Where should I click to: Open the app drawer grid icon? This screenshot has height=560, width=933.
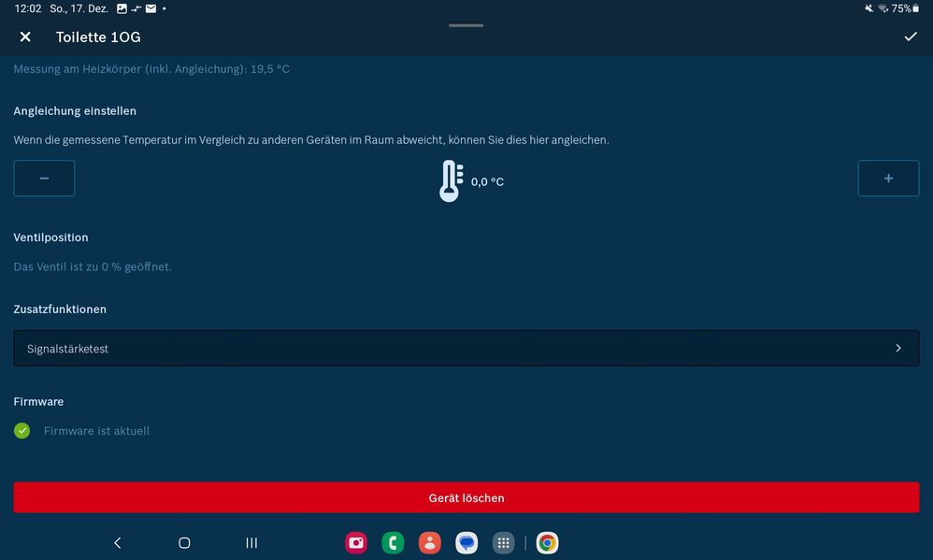pos(503,542)
